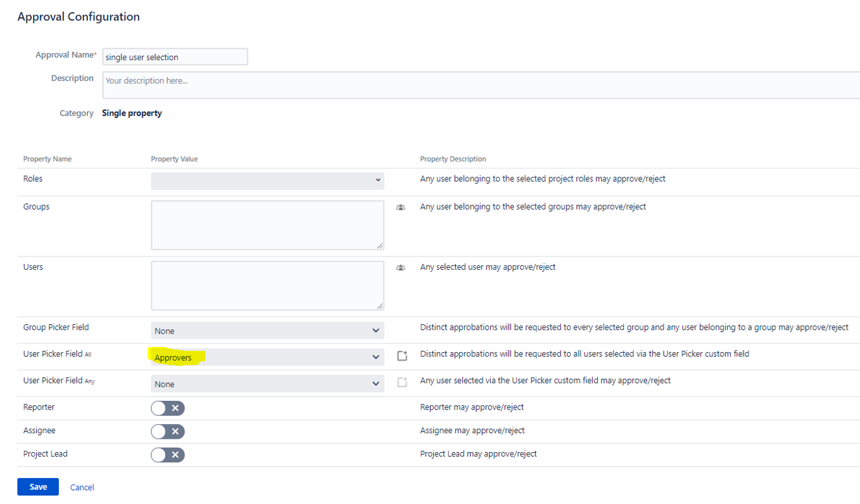Click the Cancel link
Image resolution: width=860 pixels, height=504 pixels.
point(82,488)
